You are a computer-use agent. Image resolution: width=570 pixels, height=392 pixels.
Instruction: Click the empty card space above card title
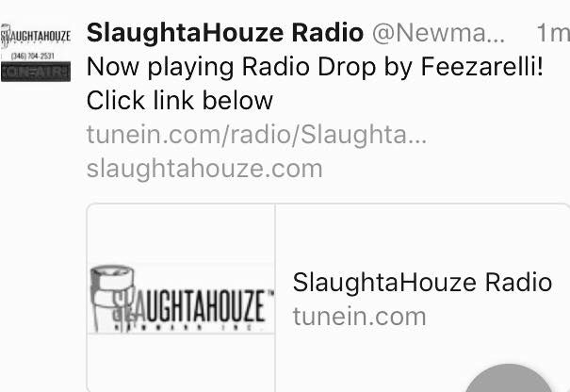pyautogui.click(x=422, y=237)
